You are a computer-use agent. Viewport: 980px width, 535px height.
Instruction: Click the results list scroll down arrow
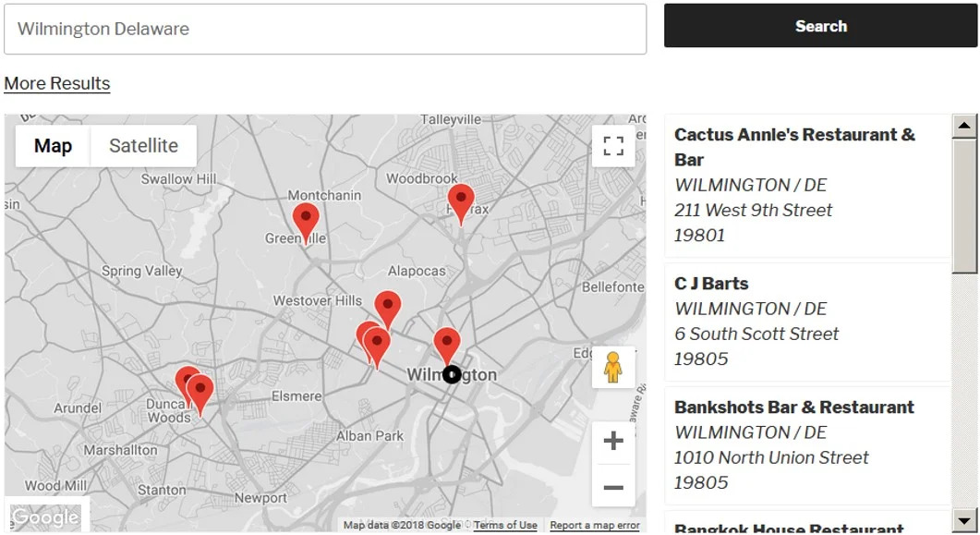(964, 520)
